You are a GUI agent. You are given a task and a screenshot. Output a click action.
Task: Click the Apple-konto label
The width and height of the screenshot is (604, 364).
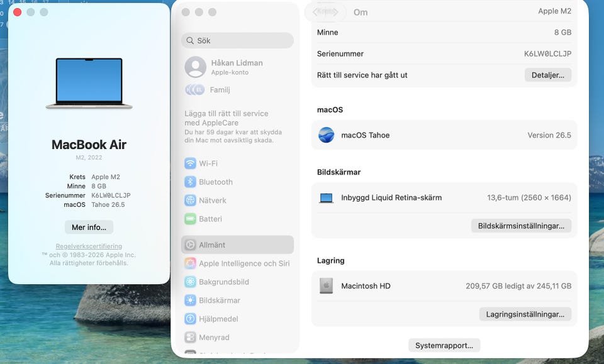pos(230,72)
